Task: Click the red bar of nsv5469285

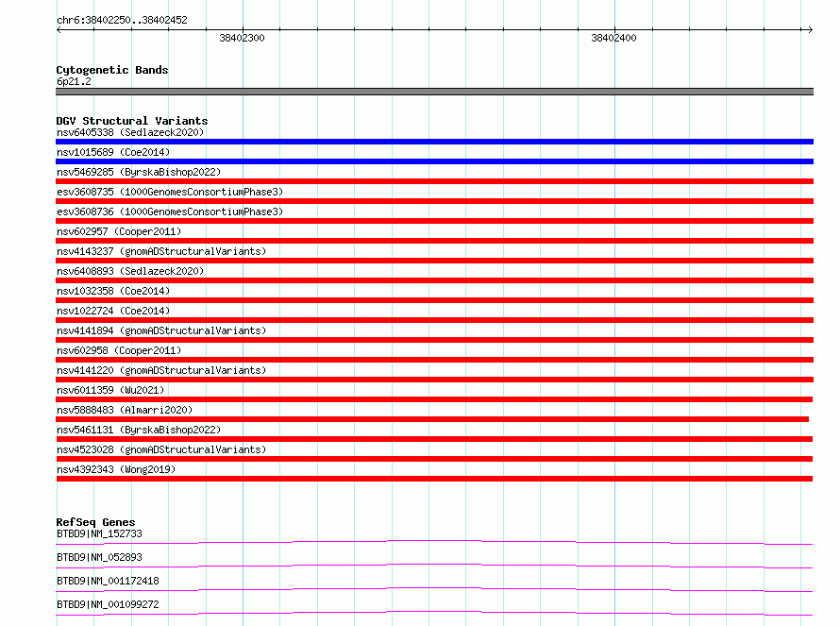Action: coord(434,181)
